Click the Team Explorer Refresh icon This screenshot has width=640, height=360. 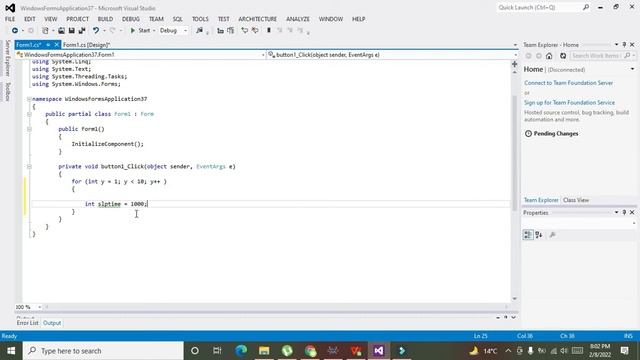pos(563,56)
